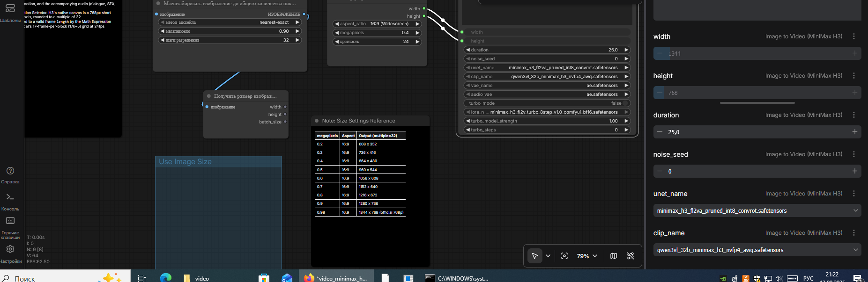The image size is (868, 282).
Task: Toggle collapse dot on Получить размер node
Action: 209,96
